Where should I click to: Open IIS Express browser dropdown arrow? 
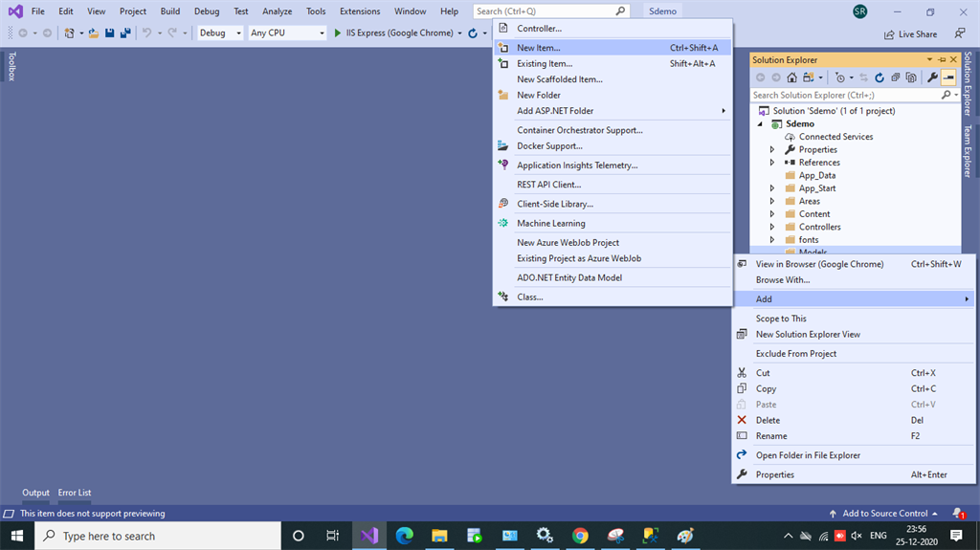[460, 33]
